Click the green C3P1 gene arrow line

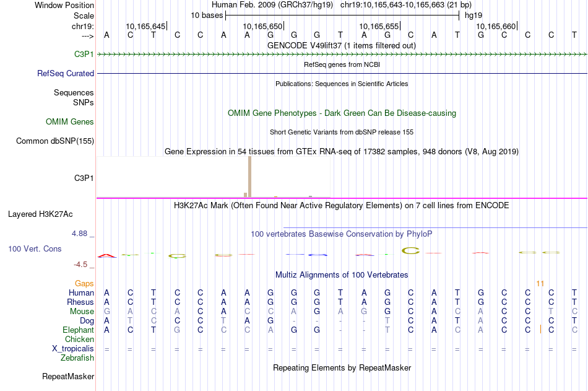point(342,55)
